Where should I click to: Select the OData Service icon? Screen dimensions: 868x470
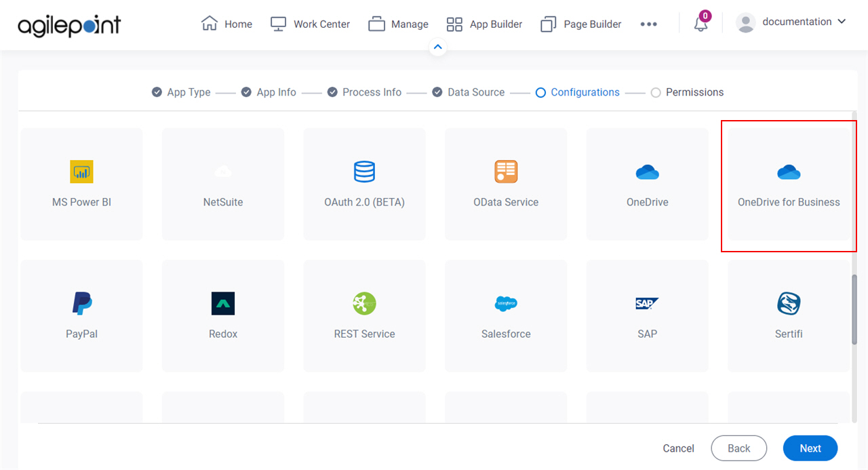tap(506, 172)
